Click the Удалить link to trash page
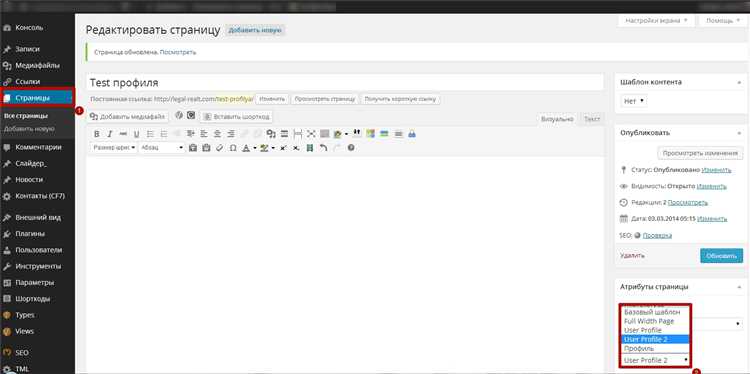Image resolution: width=750 pixels, height=374 pixels. coord(632,256)
